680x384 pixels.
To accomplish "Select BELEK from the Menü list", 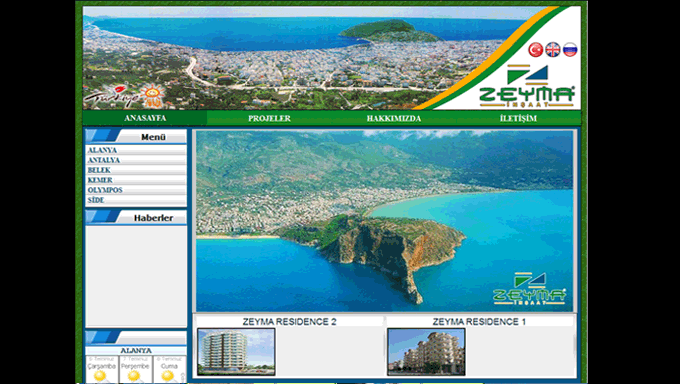I will pyautogui.click(x=136, y=170).
